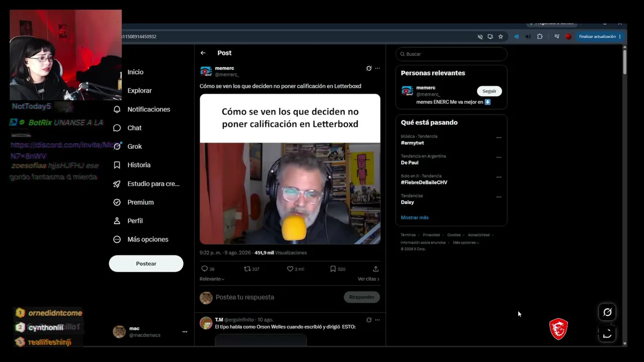Click the Buscar search field
The width and height of the screenshot is (644, 362).
451,54
